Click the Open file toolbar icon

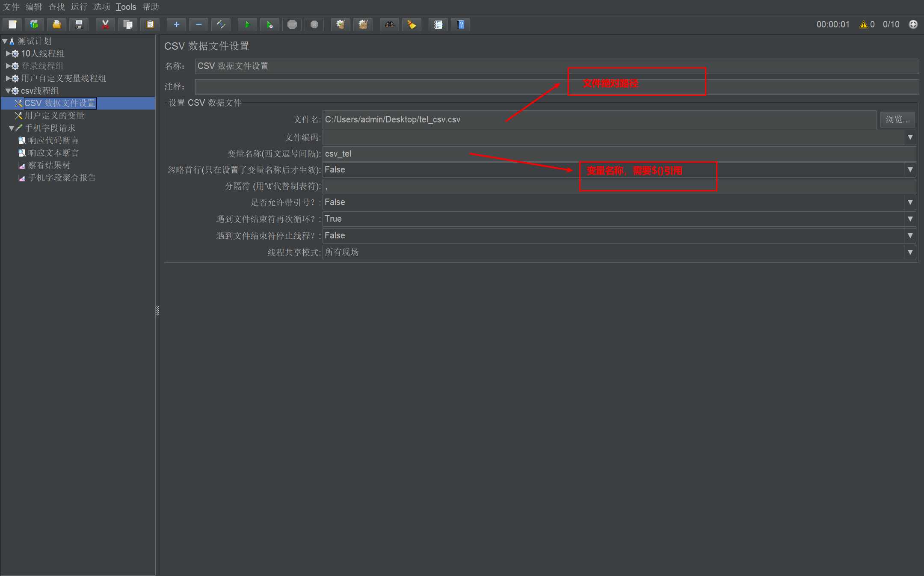point(56,24)
